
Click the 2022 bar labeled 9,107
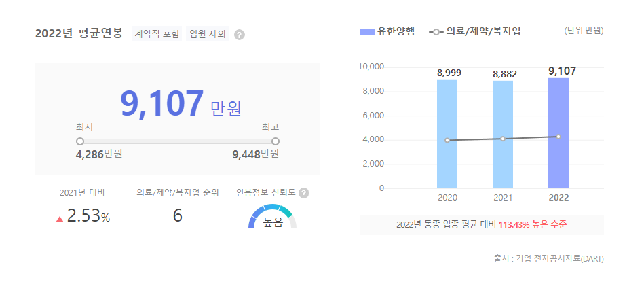[558, 133]
